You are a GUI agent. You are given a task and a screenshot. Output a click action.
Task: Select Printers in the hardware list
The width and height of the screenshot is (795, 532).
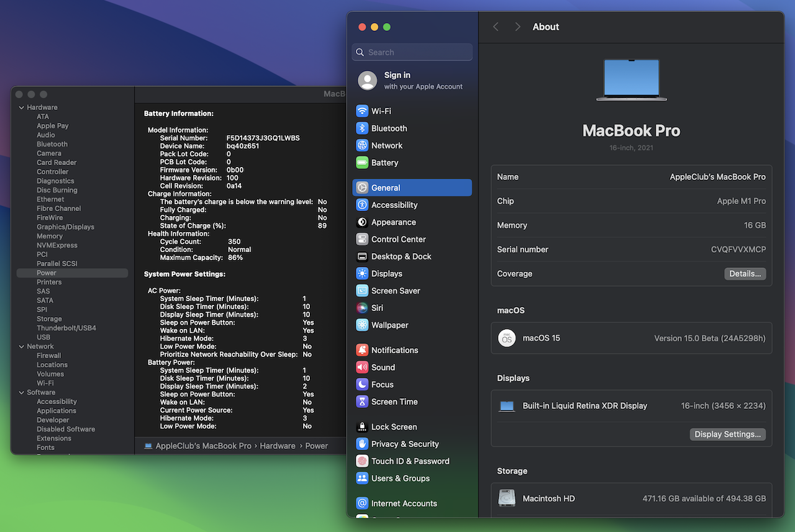coord(49,282)
